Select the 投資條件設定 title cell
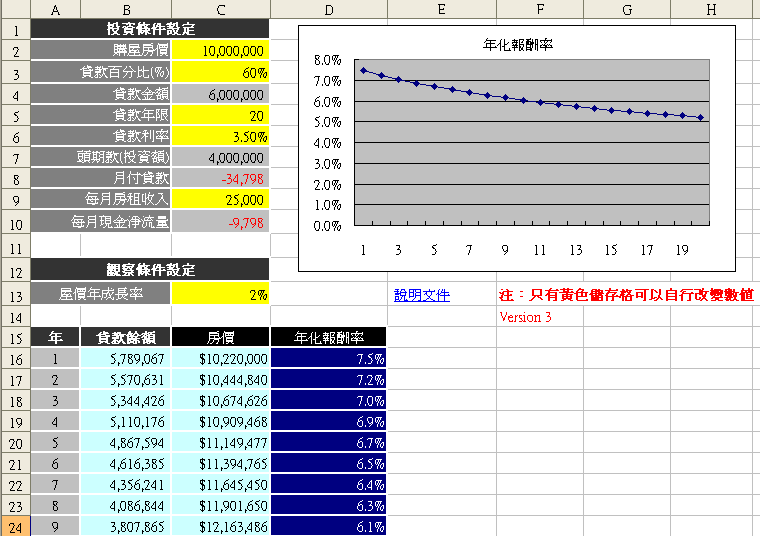760x536 pixels. tap(150, 29)
